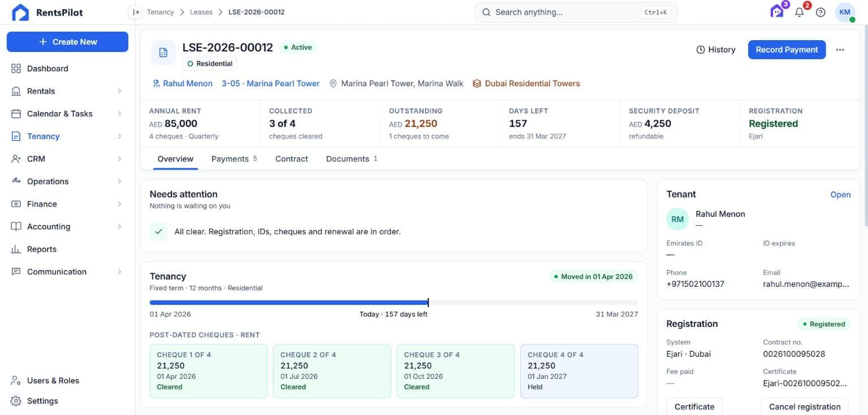Click the Record Payment button
Image resolution: width=868 pixels, height=415 pixels.
[x=787, y=50]
